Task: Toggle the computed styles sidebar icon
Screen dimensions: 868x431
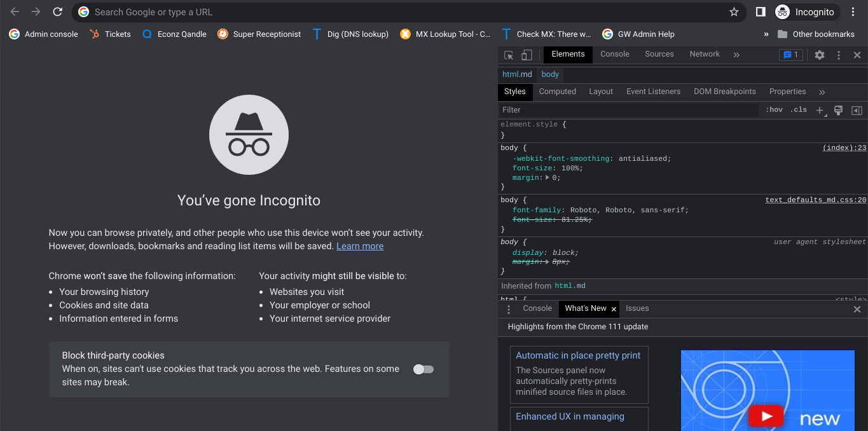Action: click(857, 111)
